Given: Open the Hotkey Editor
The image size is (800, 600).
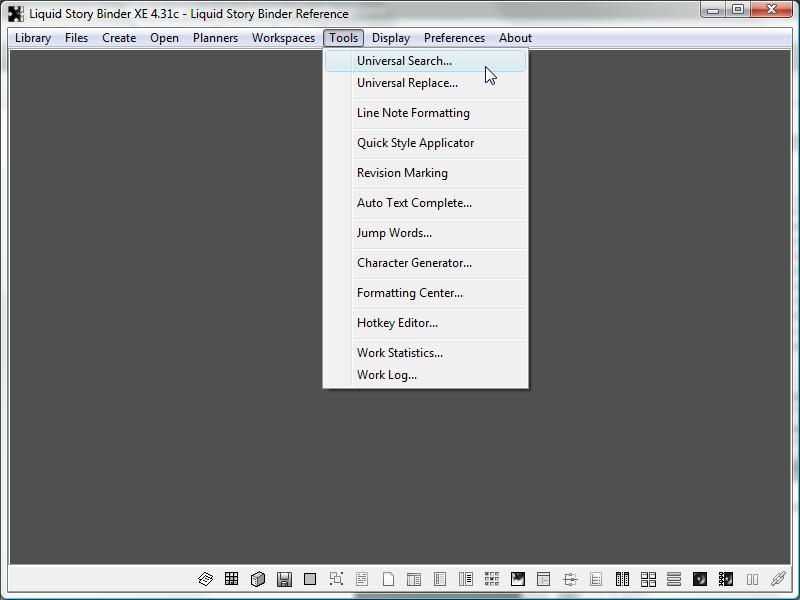Looking at the screenshot, I should (397, 323).
